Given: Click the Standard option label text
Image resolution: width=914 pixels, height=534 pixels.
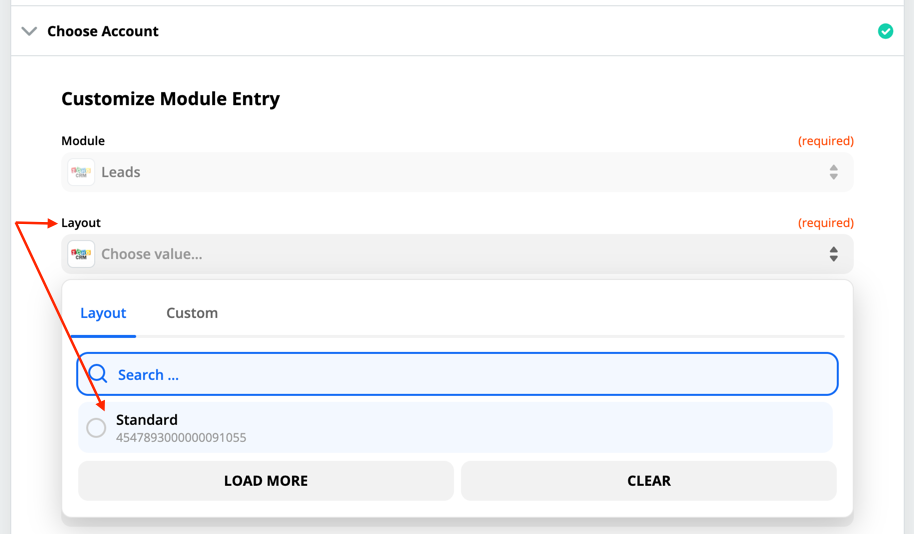Looking at the screenshot, I should click(147, 420).
